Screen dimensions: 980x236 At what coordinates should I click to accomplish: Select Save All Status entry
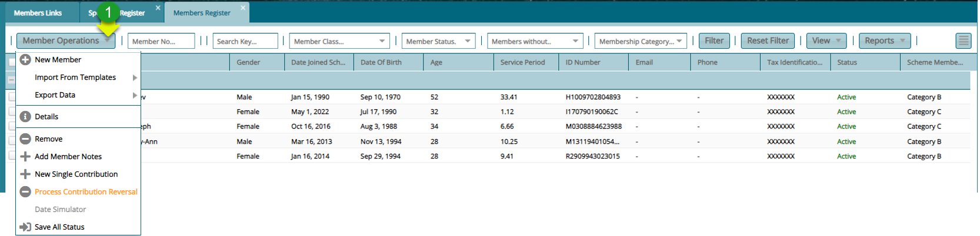pyautogui.click(x=78, y=227)
